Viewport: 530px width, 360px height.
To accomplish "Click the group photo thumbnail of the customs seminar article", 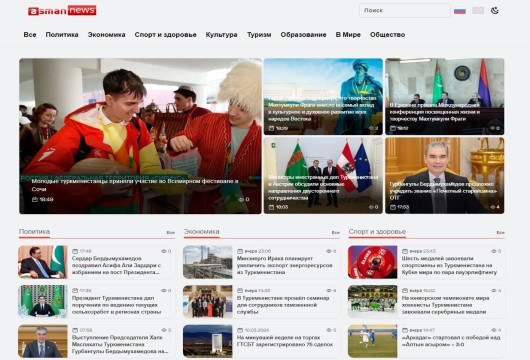I will click(x=208, y=302).
